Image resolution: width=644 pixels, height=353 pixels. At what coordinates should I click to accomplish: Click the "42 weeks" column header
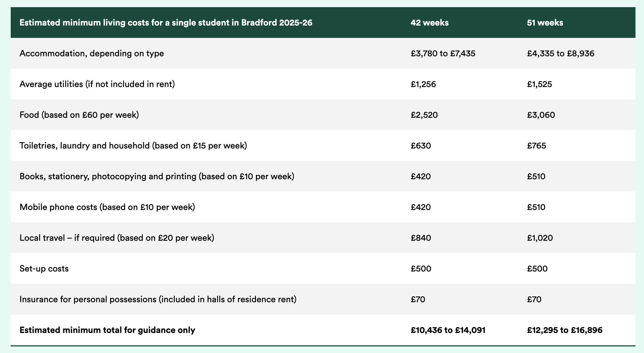tap(430, 23)
